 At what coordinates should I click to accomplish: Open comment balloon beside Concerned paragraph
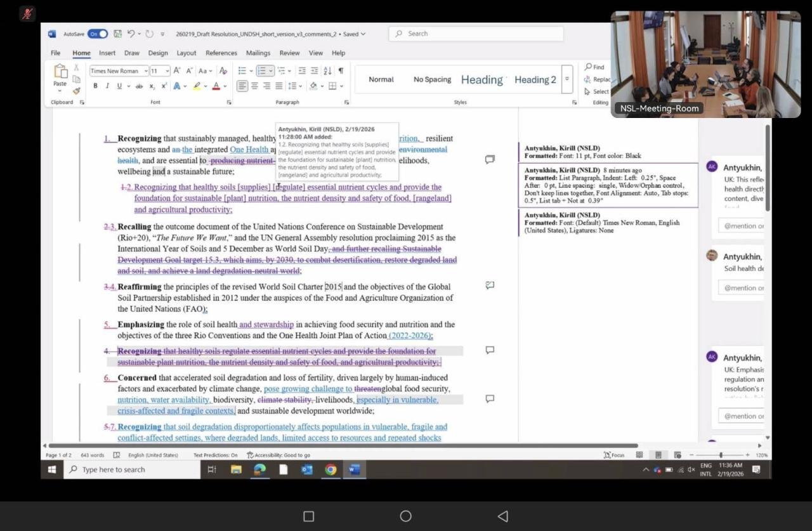pos(490,398)
